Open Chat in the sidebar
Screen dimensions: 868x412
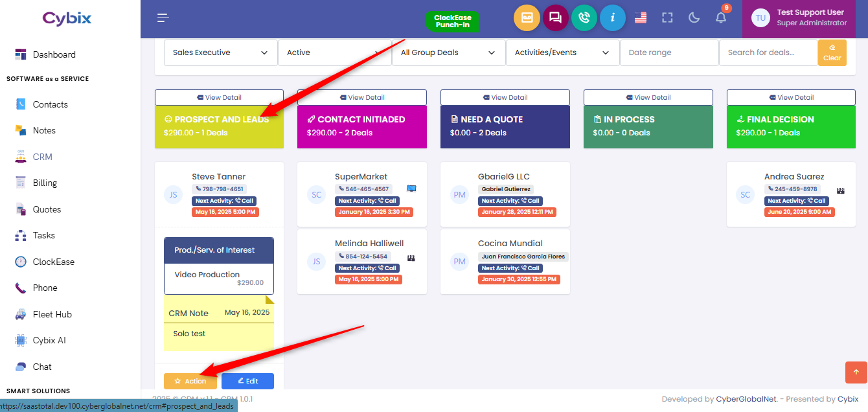[x=42, y=367]
